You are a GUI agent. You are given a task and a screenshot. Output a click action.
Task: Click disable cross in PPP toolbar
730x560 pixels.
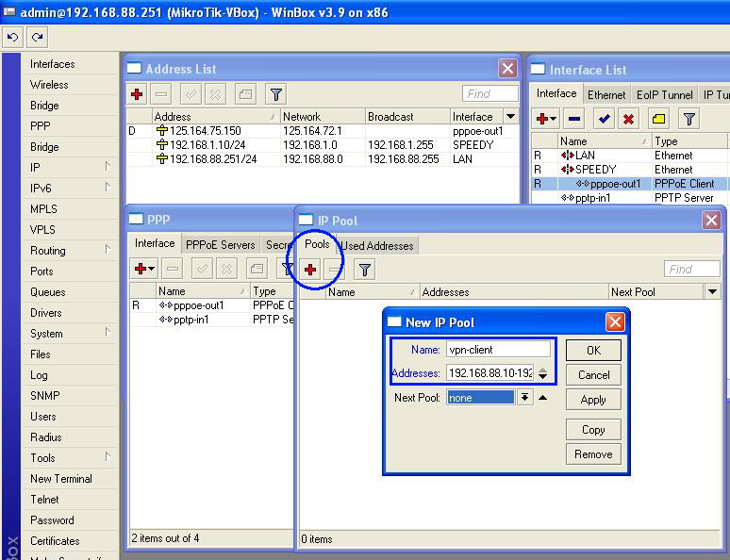click(x=226, y=269)
